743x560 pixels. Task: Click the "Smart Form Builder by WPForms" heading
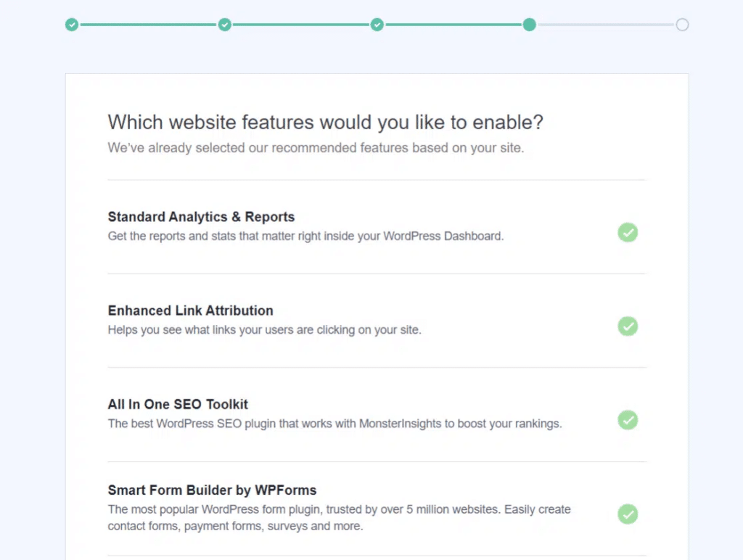click(212, 490)
